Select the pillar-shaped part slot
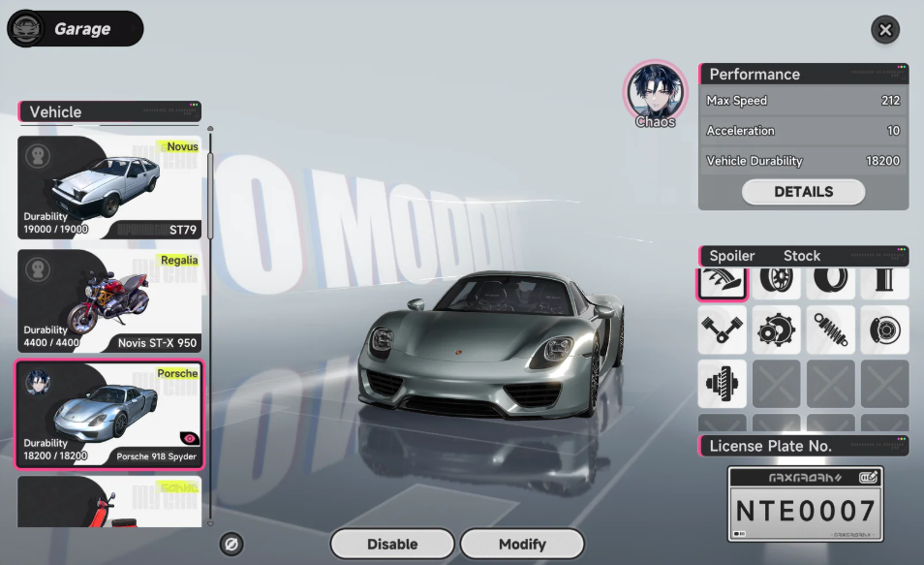 [884, 283]
